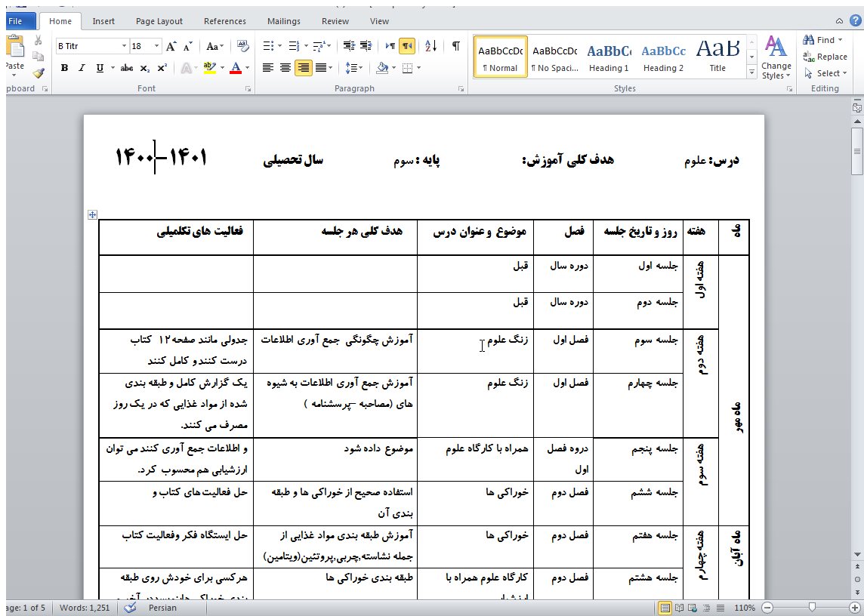This screenshot has height=616, width=864.
Task: Click the zoom in plus button
Action: 855,608
